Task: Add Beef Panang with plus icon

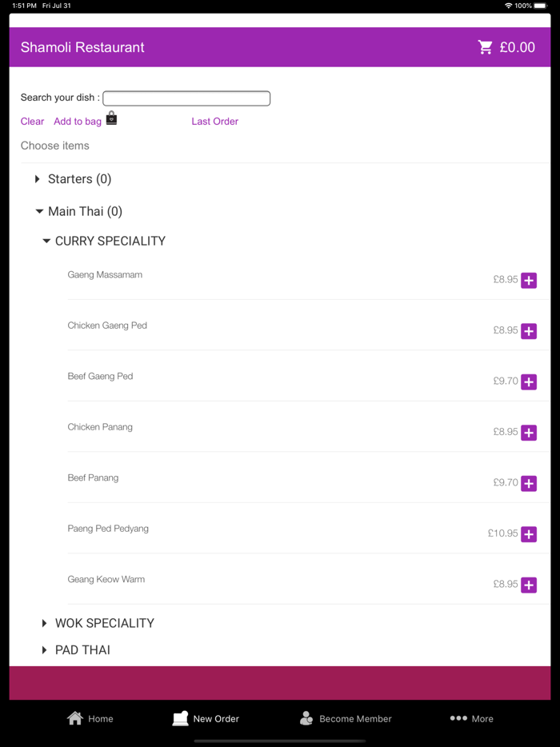Action: (x=529, y=484)
